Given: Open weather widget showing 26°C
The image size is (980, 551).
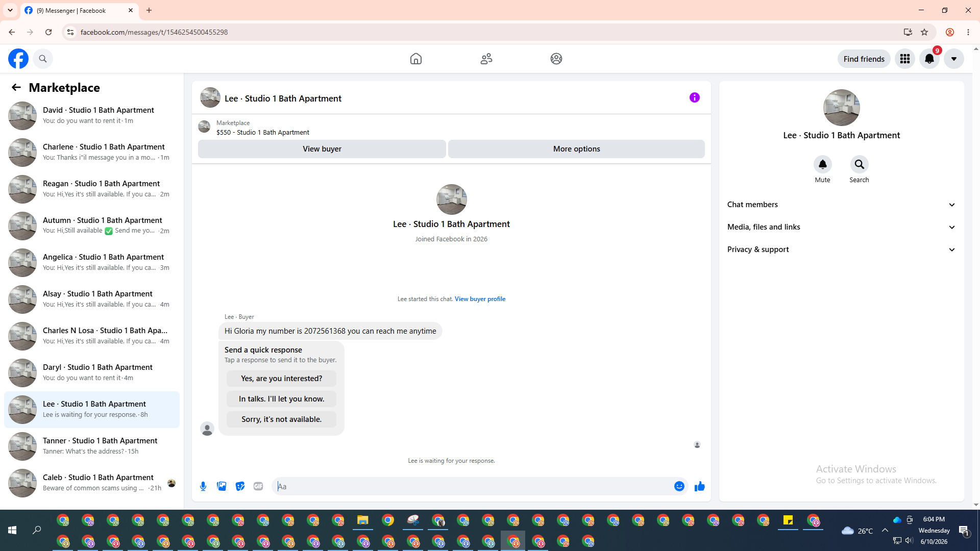Looking at the screenshot, I should (857, 531).
